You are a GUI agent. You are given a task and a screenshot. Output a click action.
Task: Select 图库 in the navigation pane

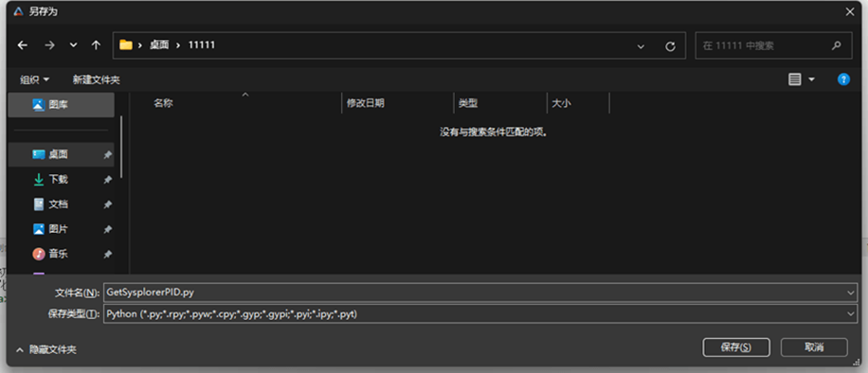click(x=61, y=104)
